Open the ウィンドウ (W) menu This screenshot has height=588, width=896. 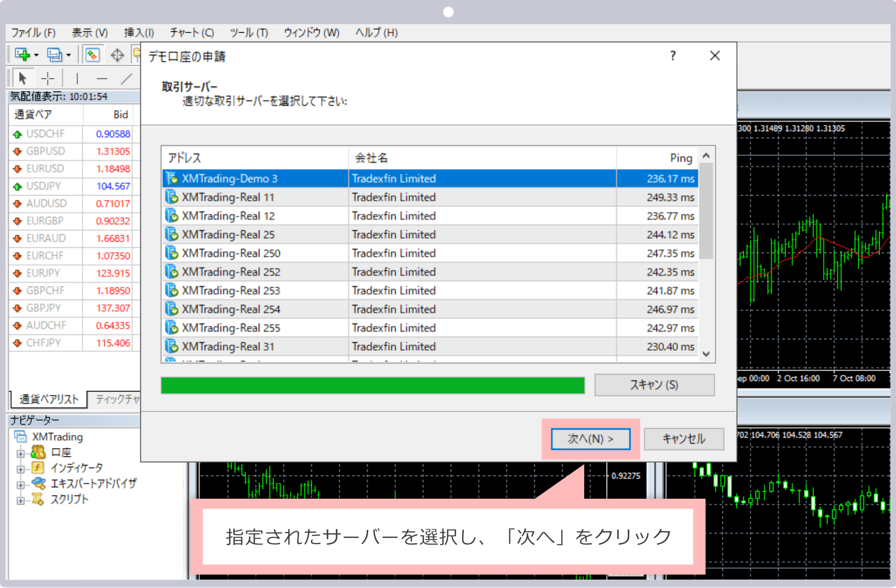pos(311,33)
